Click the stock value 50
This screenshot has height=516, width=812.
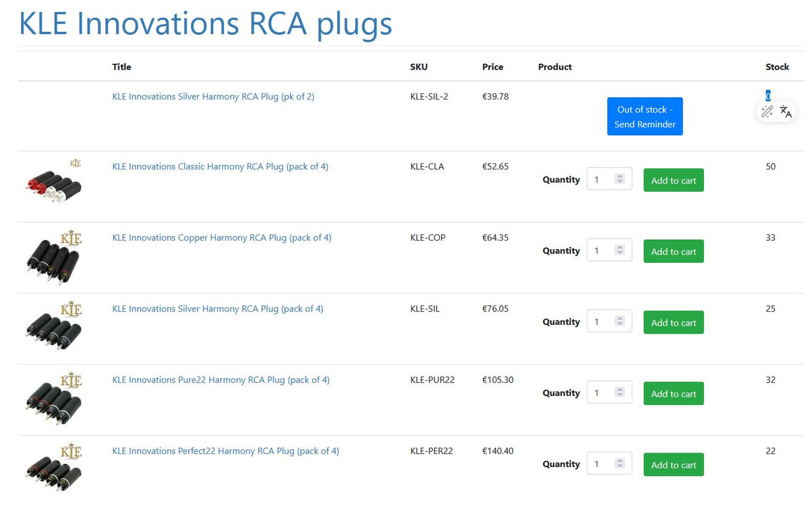[771, 166]
